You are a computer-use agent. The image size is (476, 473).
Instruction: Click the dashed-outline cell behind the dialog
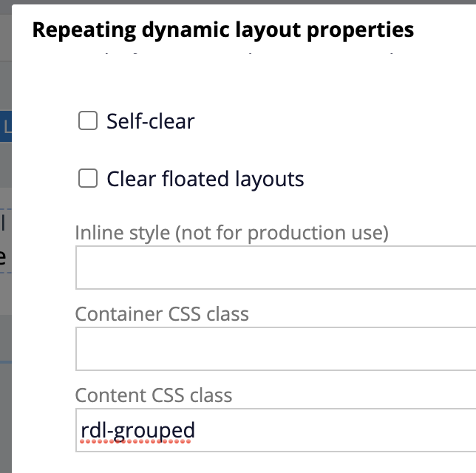(6, 241)
